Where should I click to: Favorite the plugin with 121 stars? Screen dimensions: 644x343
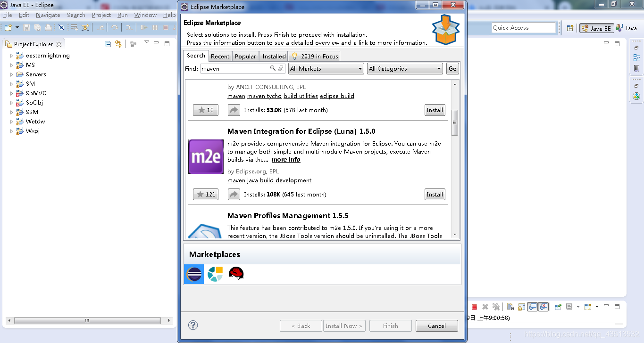[x=206, y=195]
